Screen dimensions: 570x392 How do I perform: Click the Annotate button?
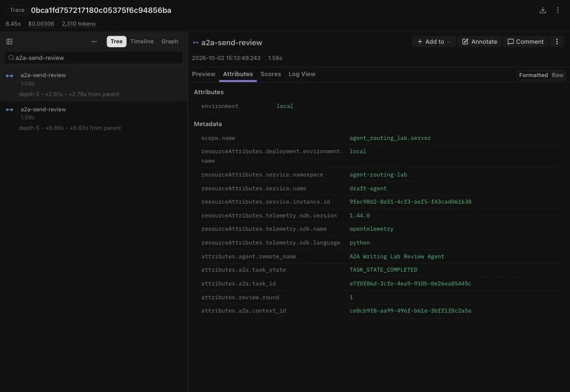click(480, 41)
